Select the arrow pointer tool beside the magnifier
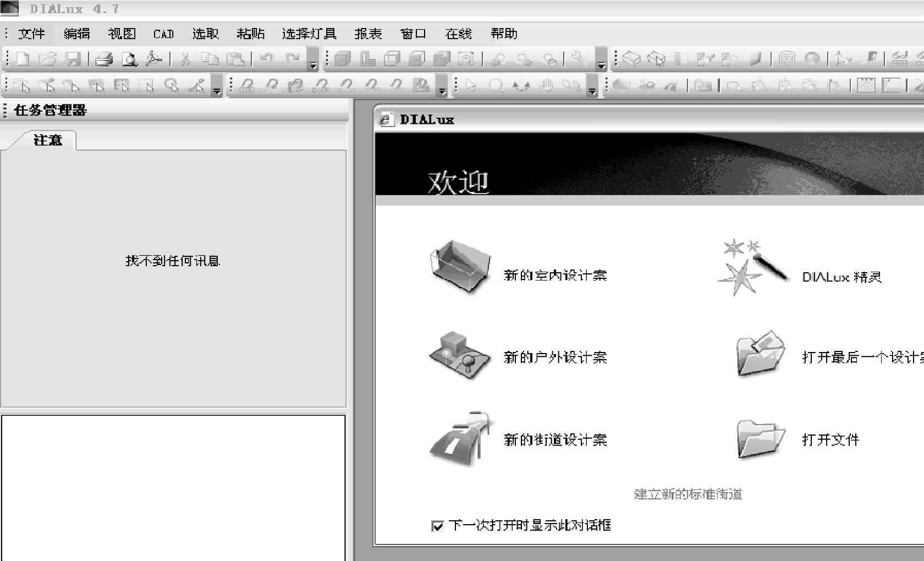This screenshot has height=561, width=924. click(471, 86)
